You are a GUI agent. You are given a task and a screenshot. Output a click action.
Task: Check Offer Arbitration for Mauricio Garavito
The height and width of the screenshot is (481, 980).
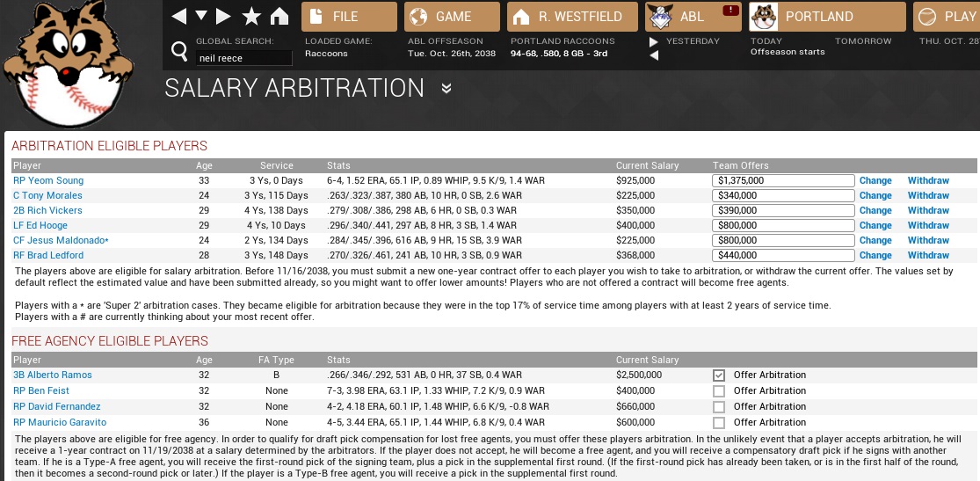(x=719, y=423)
